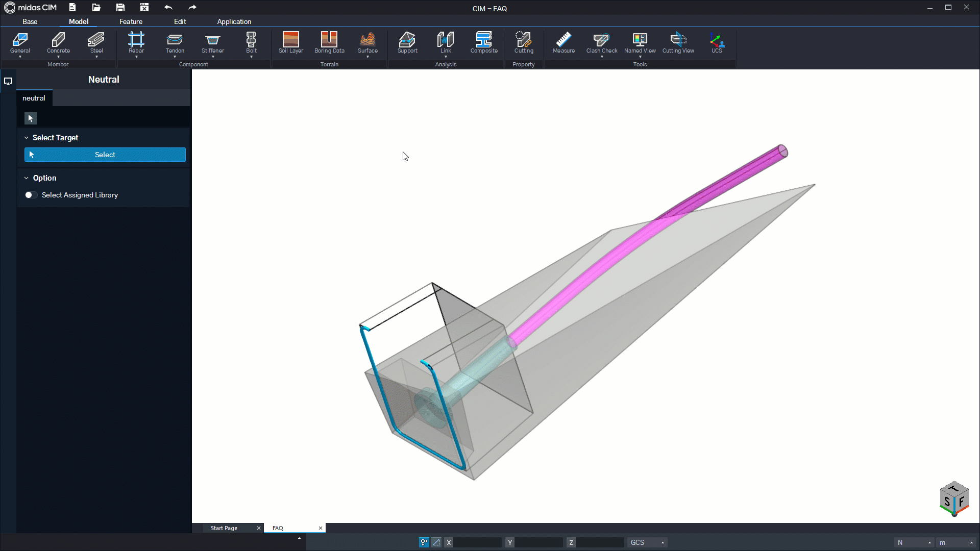
Task: Toggle the angle snap status icon
Action: [x=436, y=542]
